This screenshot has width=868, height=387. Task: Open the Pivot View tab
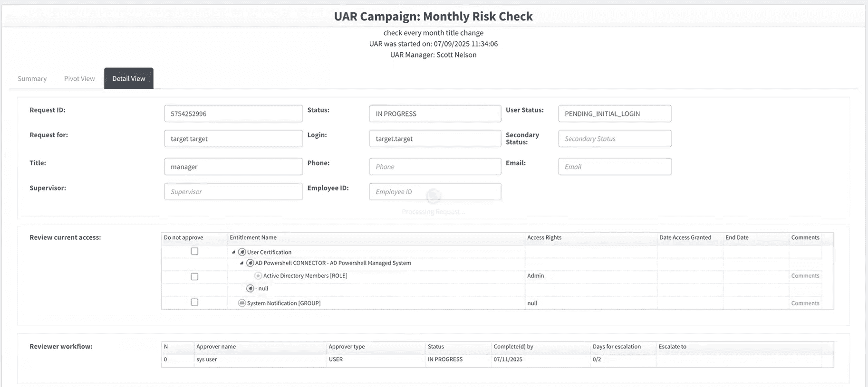pos(79,79)
